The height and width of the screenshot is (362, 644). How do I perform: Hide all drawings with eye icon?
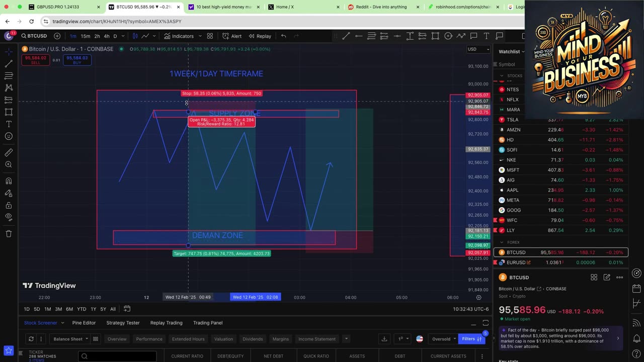9,217
